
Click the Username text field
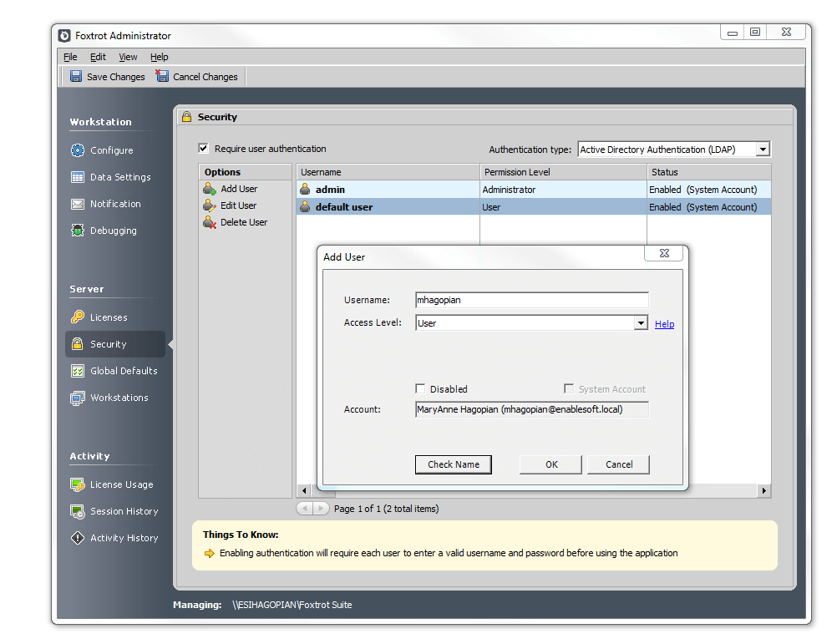coord(532,300)
